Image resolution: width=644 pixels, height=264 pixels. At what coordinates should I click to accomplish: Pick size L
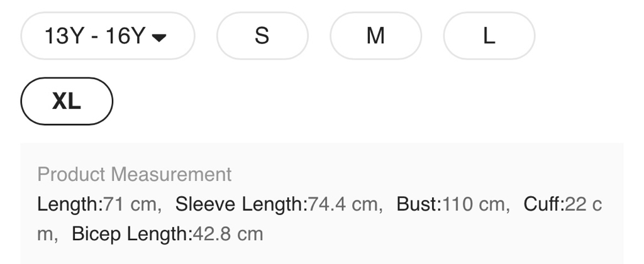[x=489, y=36]
